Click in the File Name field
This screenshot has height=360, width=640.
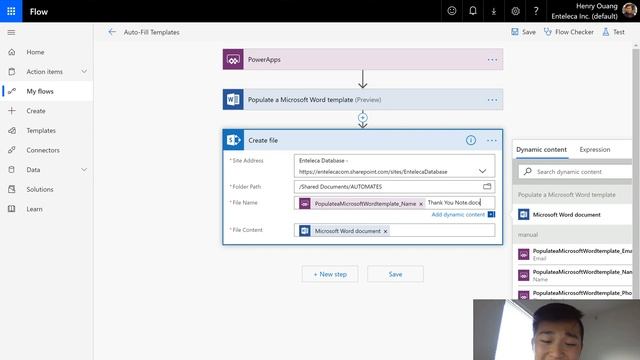pyautogui.click(x=394, y=203)
